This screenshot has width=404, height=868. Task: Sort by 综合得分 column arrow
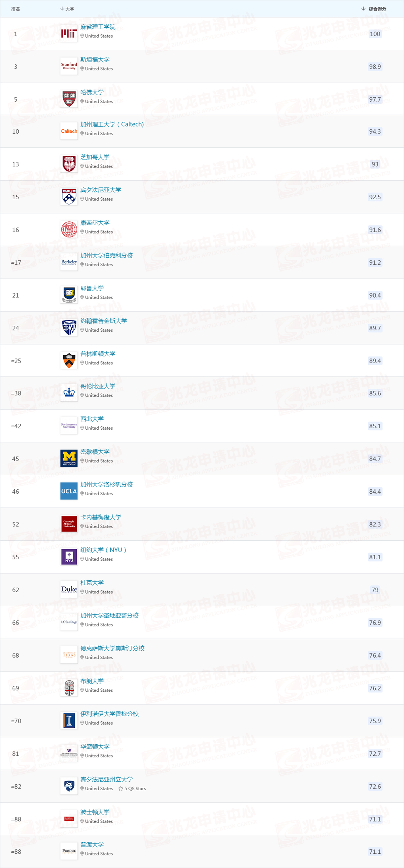(x=363, y=9)
